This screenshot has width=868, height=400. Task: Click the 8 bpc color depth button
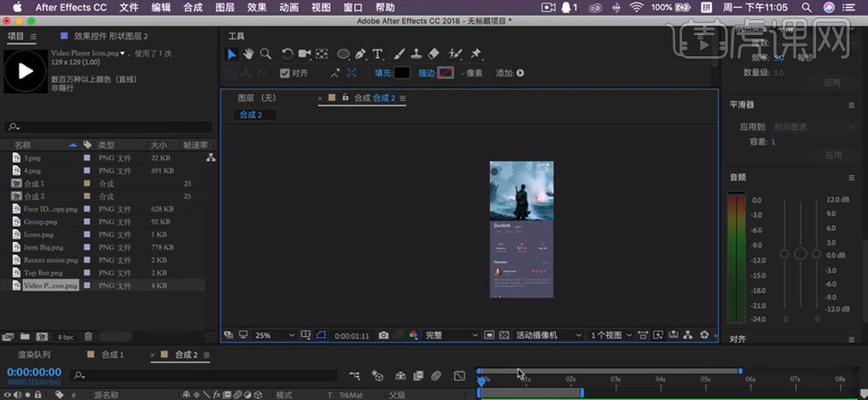[x=65, y=336]
